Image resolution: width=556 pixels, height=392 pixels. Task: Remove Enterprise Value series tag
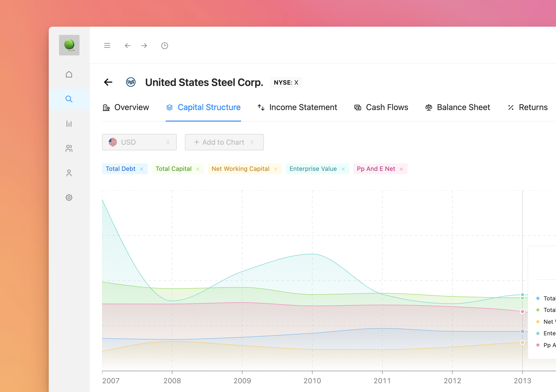pos(343,169)
